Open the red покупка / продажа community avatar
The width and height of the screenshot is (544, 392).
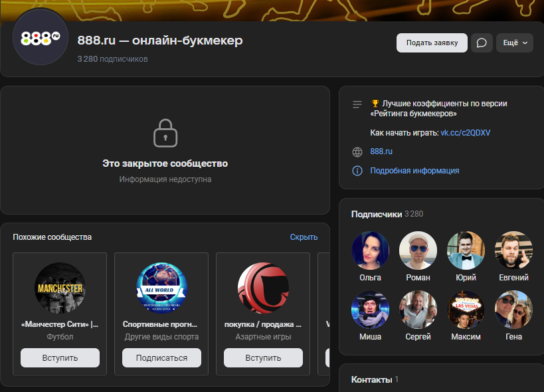263,288
